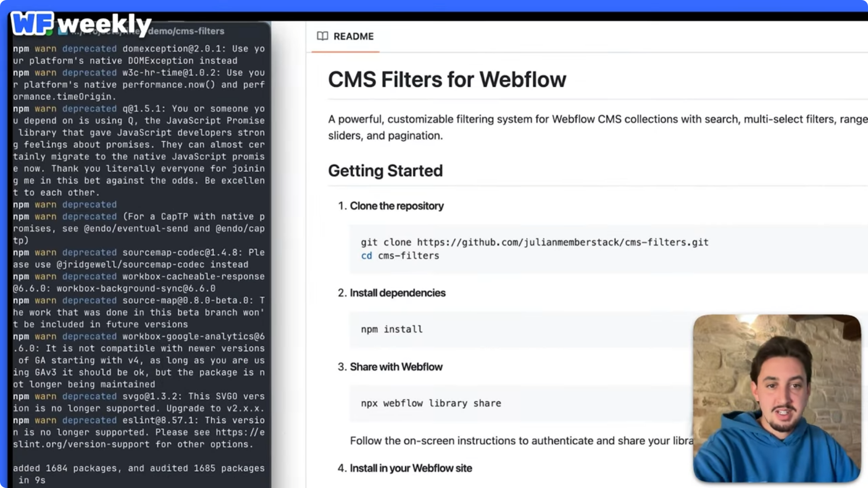Select the 'Clone the repository' step title
The height and width of the screenshot is (488, 868).
[397, 206]
